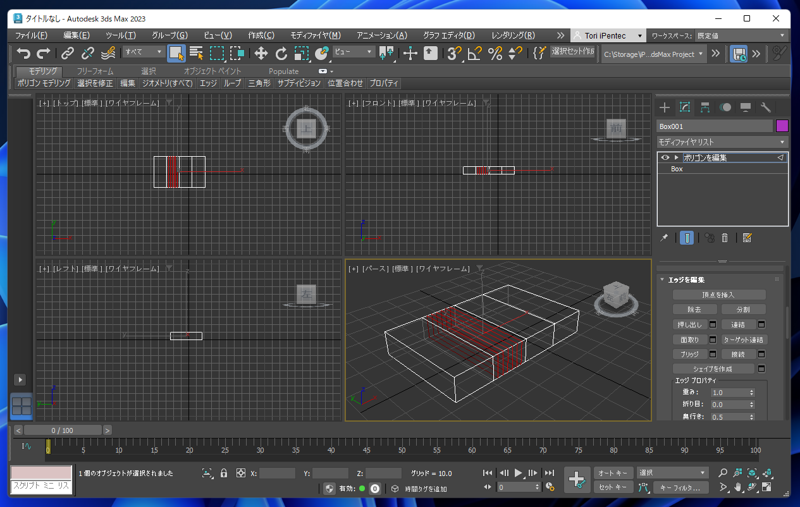
Task: Toggle visibility eye of ポリゴンを編集 modifier
Action: pos(665,158)
